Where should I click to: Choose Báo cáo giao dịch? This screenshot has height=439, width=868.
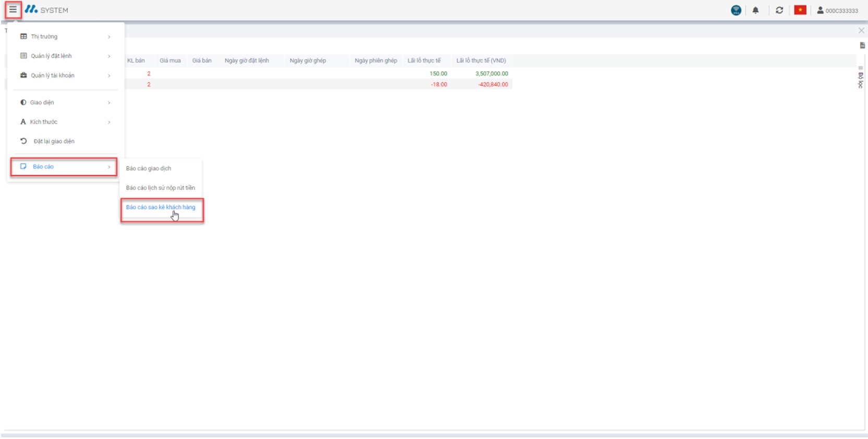click(x=149, y=168)
